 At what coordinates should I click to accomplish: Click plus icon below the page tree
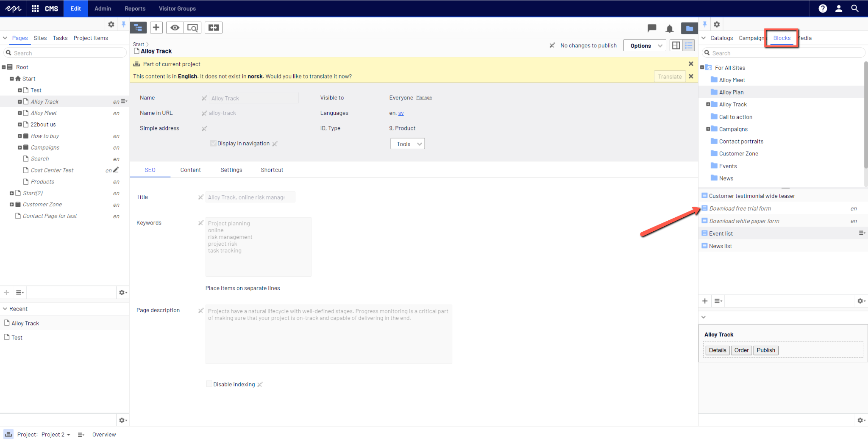point(6,292)
